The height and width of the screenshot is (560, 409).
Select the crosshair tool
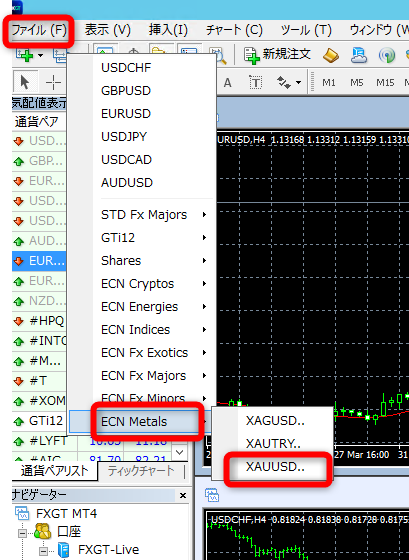(x=53, y=82)
